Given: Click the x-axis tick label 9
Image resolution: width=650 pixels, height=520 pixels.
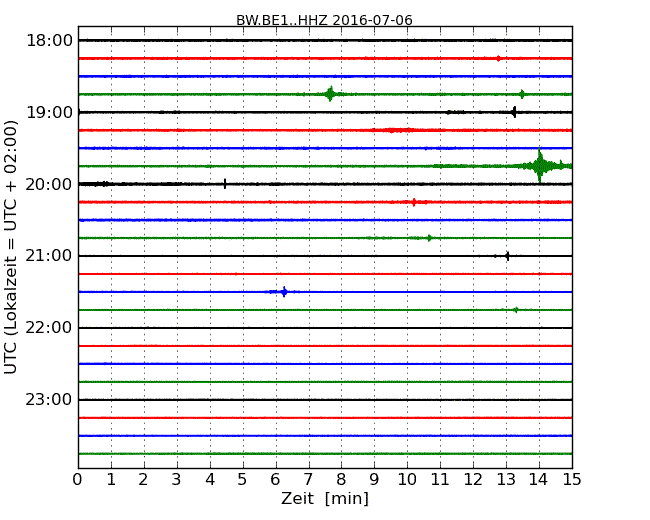Looking at the screenshot, I should click(374, 480).
